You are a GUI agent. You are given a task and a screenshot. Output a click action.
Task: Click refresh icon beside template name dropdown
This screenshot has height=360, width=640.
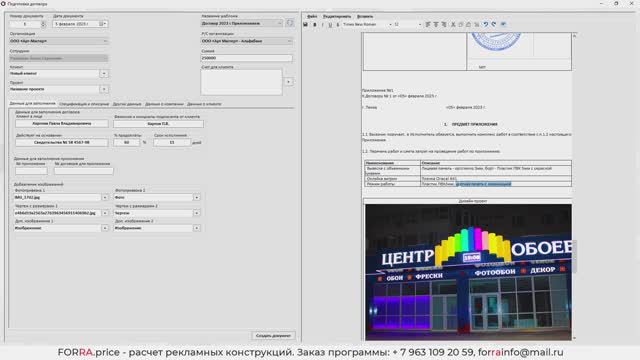point(290,23)
